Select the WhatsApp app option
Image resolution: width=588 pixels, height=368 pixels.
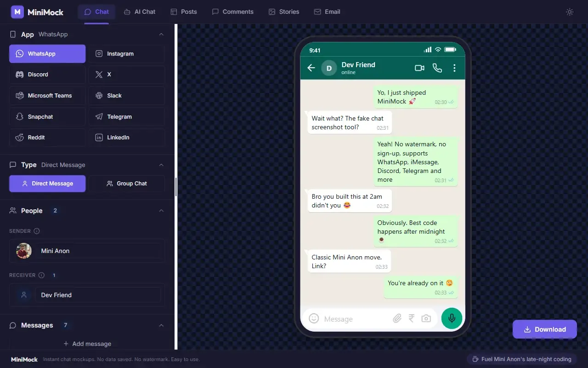point(47,54)
